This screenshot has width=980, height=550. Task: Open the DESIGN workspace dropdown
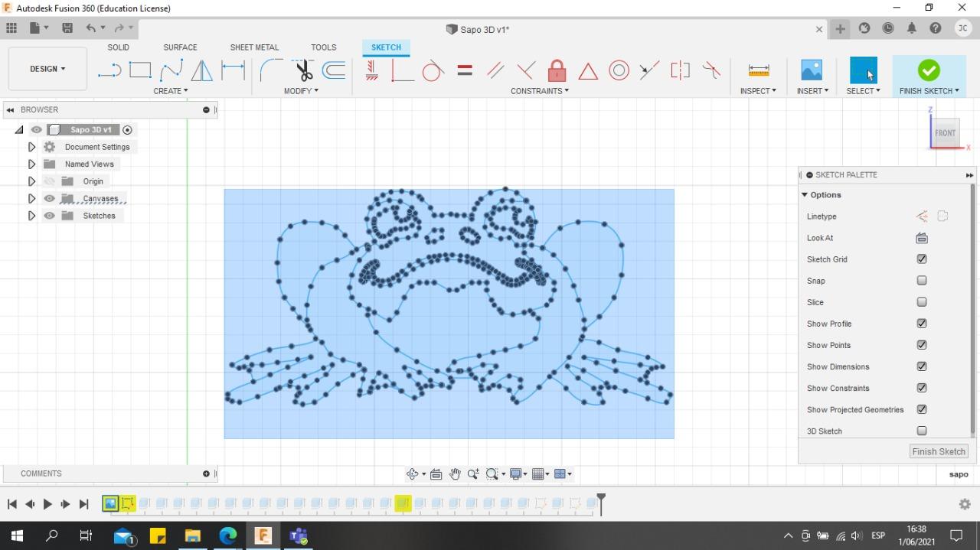(x=47, y=69)
